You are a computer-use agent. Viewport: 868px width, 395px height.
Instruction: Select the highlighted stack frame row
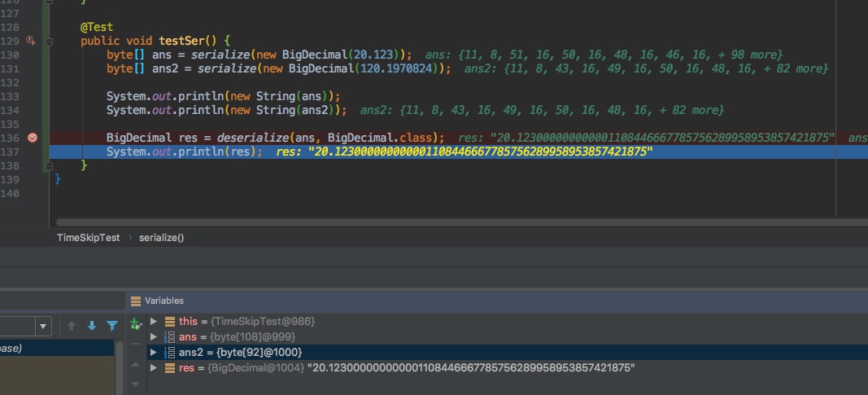tap(57, 348)
